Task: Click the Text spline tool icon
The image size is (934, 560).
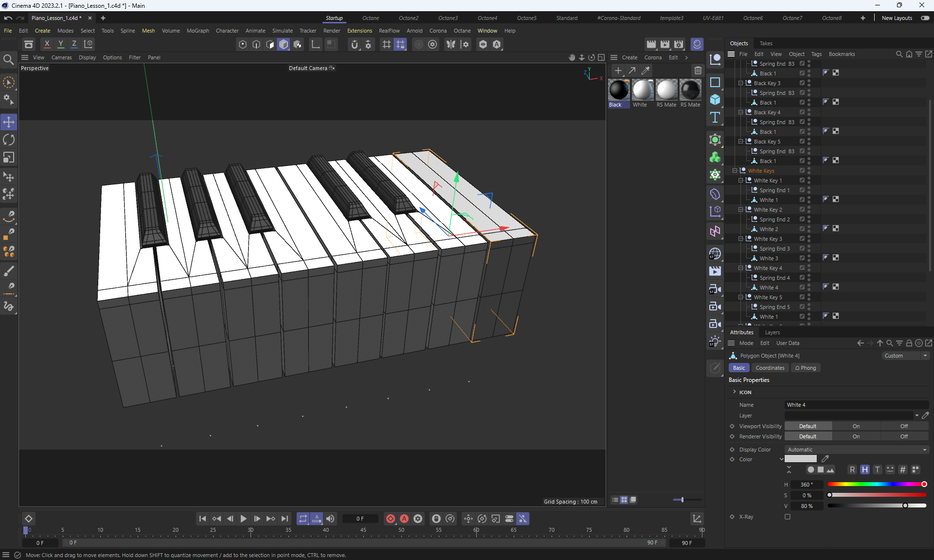Action: 715,117
